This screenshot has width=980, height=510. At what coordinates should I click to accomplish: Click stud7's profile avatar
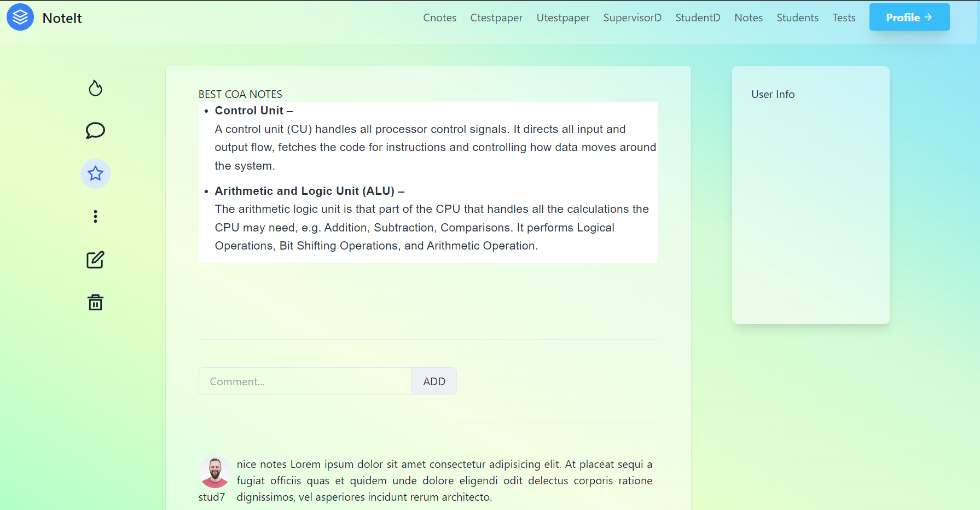(x=214, y=472)
